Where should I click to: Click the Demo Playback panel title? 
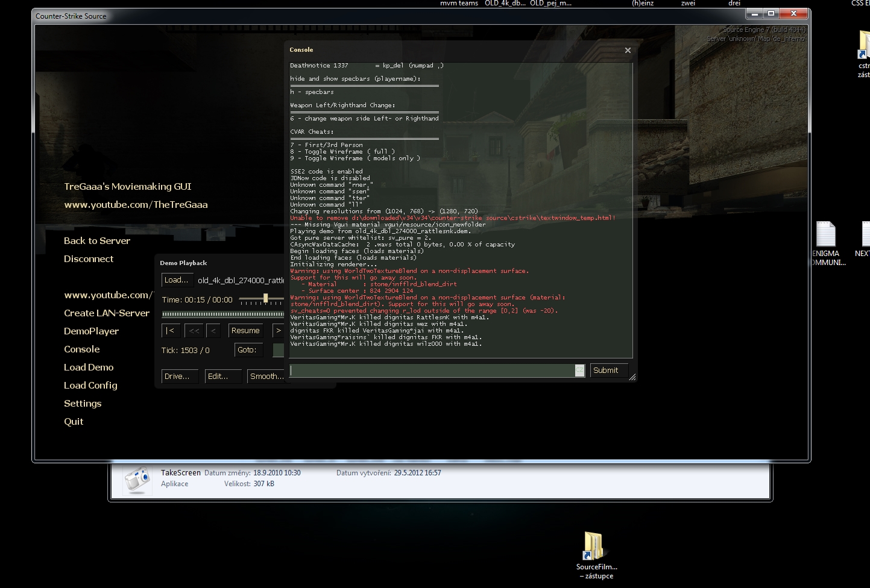[x=183, y=263]
